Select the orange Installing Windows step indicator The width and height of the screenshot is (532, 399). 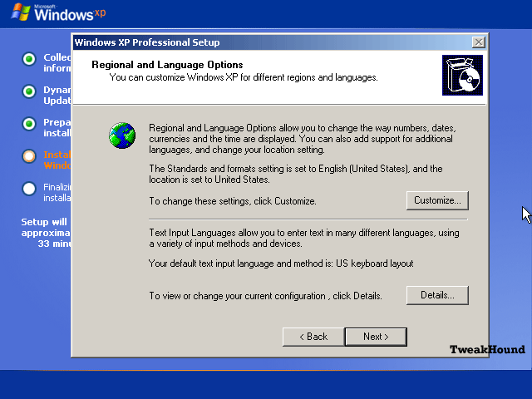pyautogui.click(x=29, y=156)
